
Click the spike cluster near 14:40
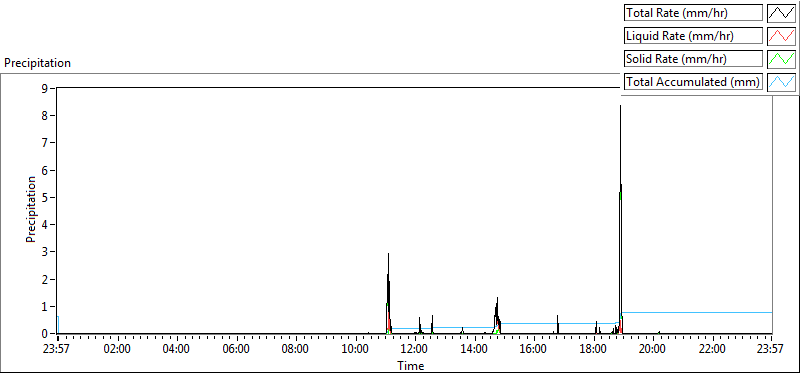tap(497, 315)
